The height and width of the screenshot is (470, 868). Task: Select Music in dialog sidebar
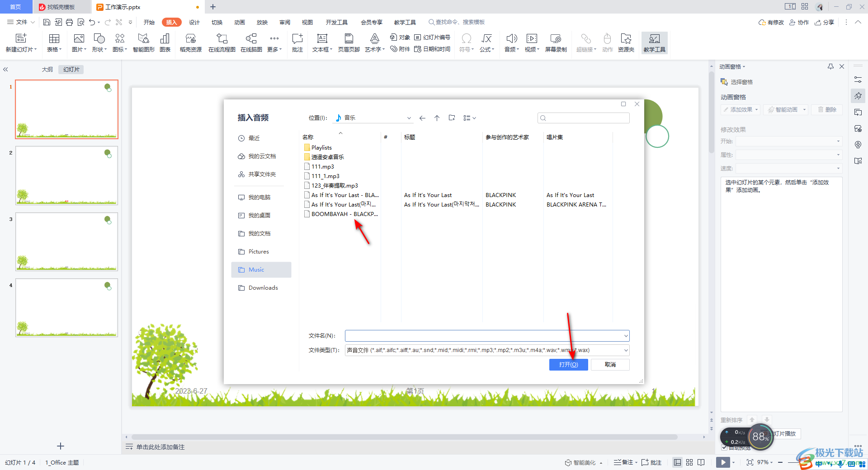pos(261,270)
